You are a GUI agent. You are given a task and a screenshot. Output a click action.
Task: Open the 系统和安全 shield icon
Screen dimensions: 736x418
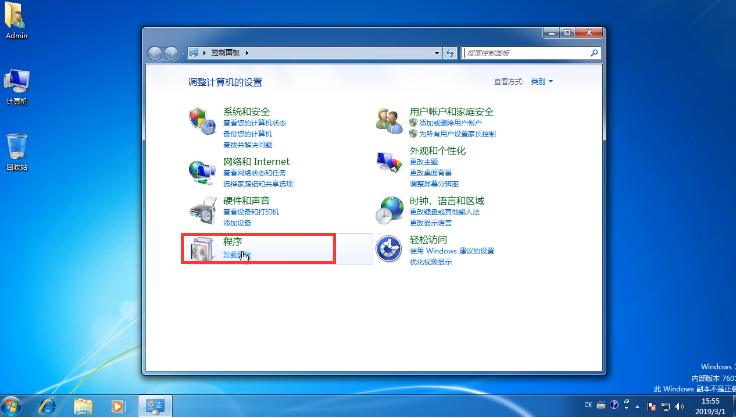pos(202,121)
